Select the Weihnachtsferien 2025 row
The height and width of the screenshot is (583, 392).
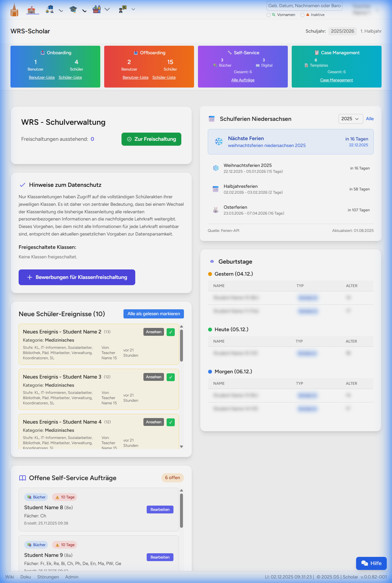tap(291, 168)
